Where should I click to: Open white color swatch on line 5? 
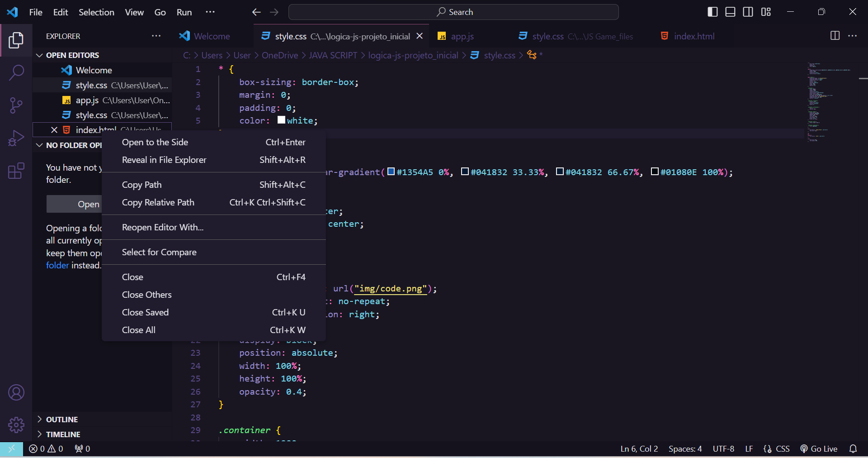click(281, 120)
